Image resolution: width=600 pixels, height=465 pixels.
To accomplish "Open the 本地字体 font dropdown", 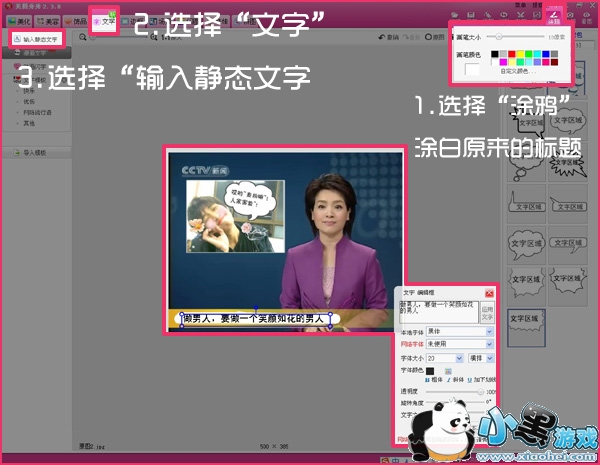I will tap(460, 331).
